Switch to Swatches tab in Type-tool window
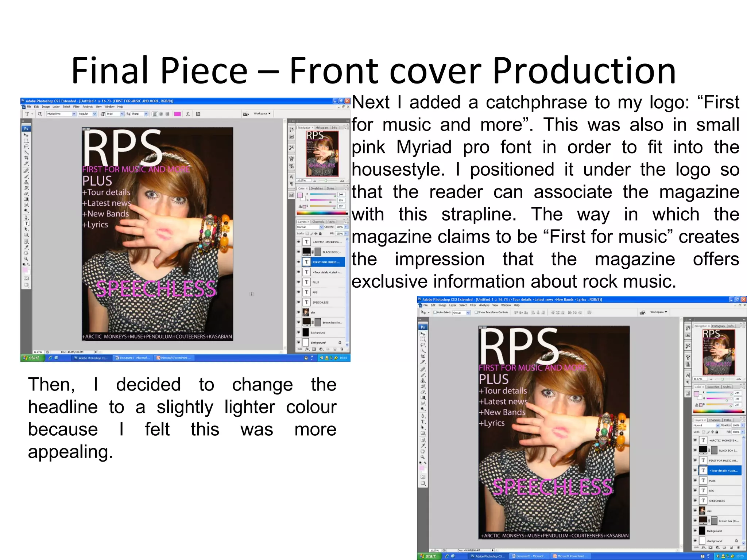Viewport: 747px width, 560px height. 317,188
